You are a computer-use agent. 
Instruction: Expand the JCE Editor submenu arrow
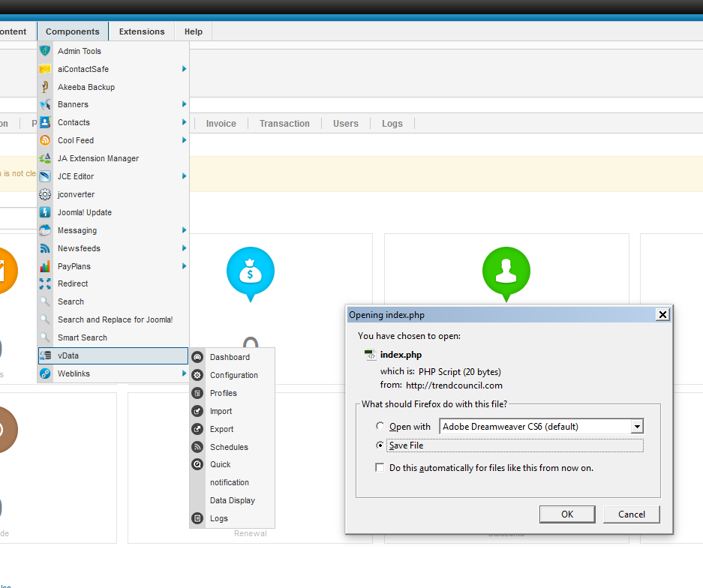184,176
